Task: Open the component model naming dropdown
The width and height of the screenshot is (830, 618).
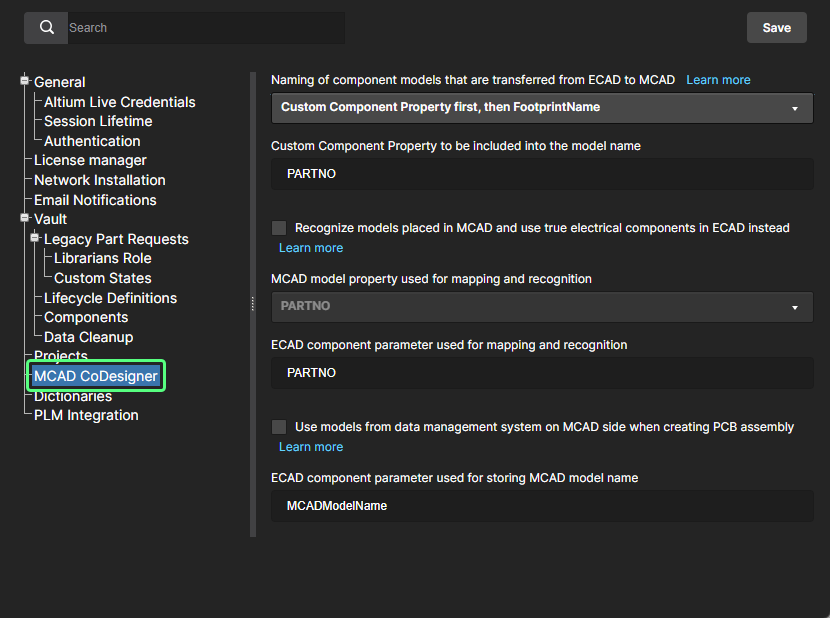Action: [x=541, y=107]
